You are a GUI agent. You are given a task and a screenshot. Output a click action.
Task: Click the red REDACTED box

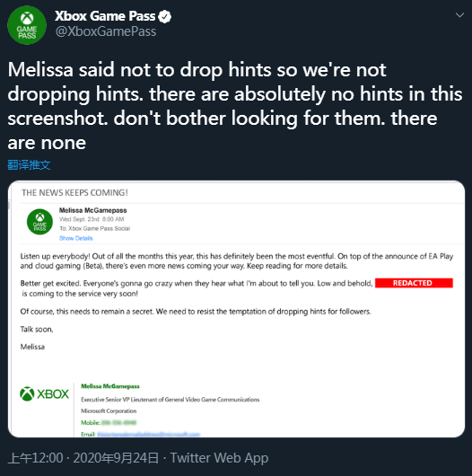414,283
